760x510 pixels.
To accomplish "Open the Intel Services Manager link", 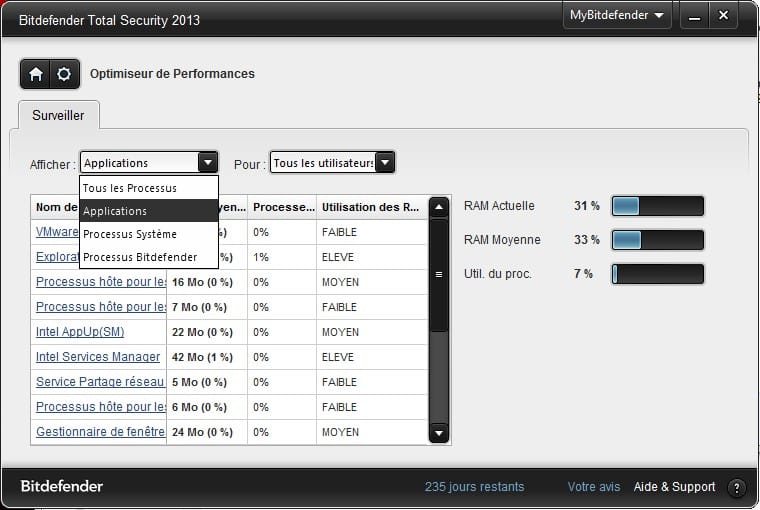I will [x=98, y=357].
